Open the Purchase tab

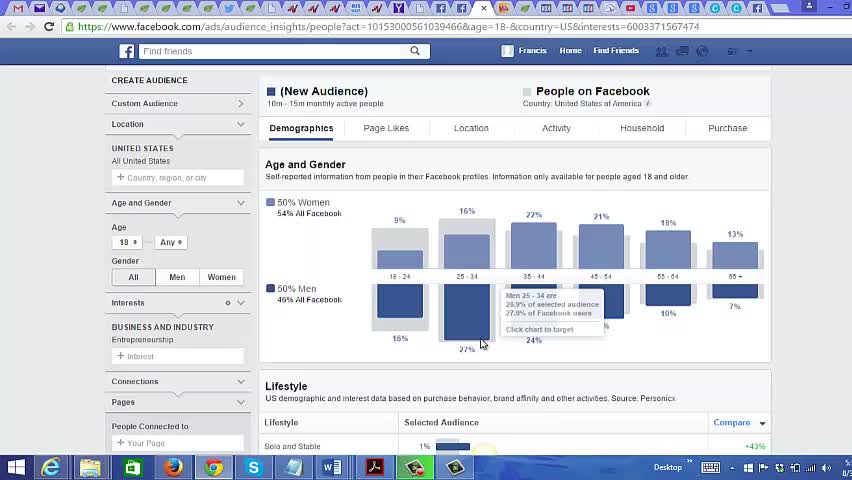pos(728,128)
